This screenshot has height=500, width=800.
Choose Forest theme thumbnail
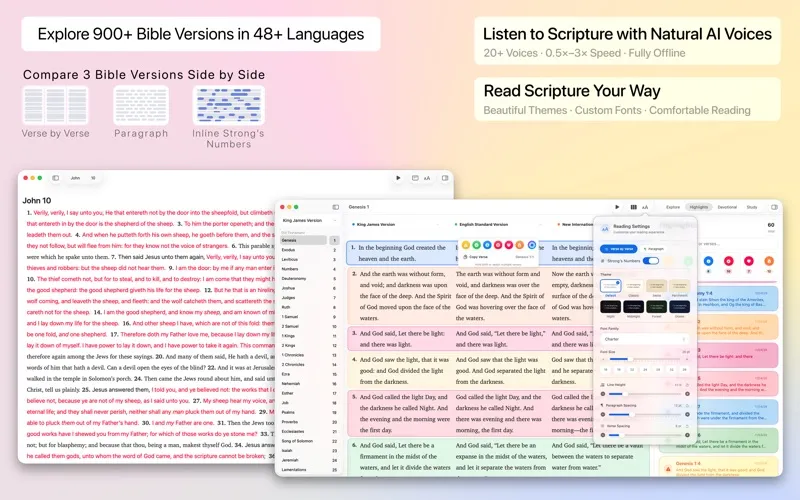657,307
